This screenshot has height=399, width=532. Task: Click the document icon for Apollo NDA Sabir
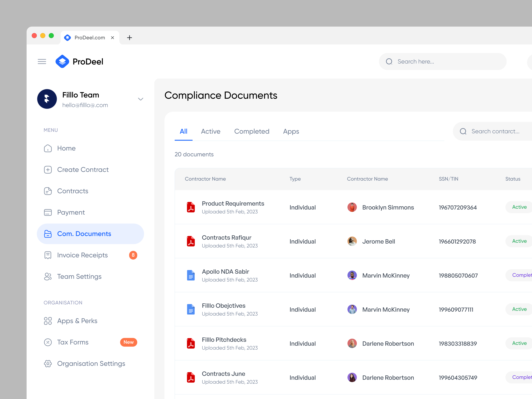click(191, 275)
